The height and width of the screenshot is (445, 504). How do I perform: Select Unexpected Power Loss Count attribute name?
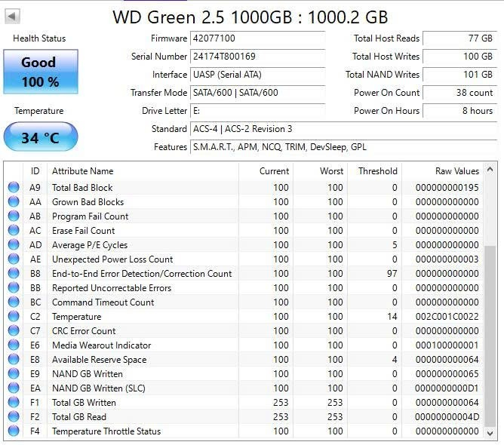tap(112, 259)
